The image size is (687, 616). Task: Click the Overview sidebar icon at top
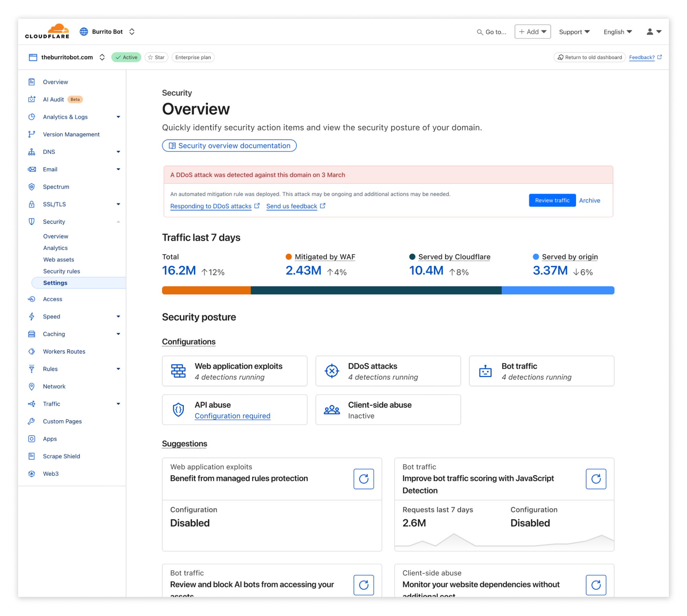coord(32,82)
